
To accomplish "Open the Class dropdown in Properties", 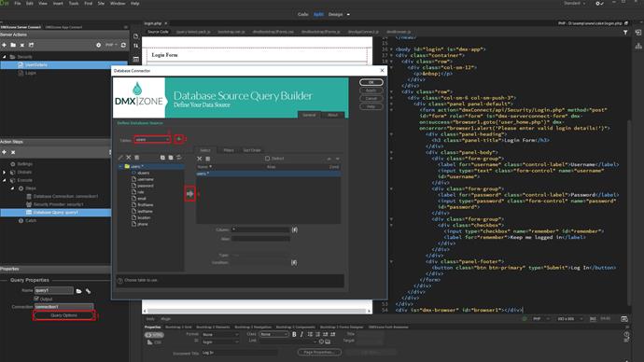I will (x=274, y=335).
